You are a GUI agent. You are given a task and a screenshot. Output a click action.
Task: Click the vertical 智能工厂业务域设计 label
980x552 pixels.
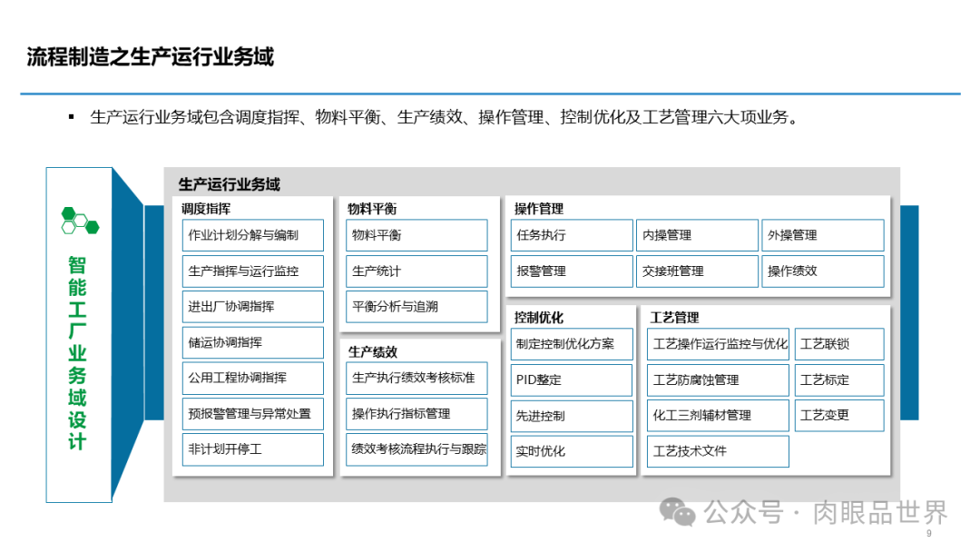click(x=77, y=353)
